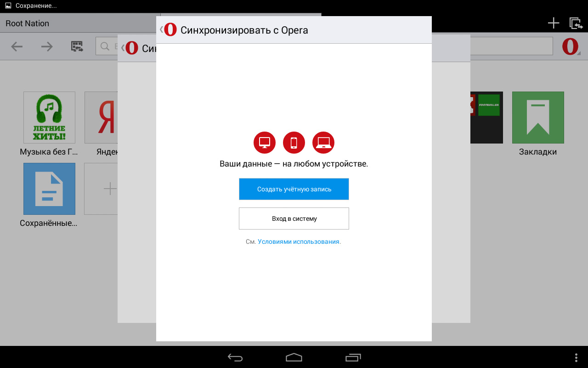Navigate forward with the browser forward arrow

click(x=47, y=46)
